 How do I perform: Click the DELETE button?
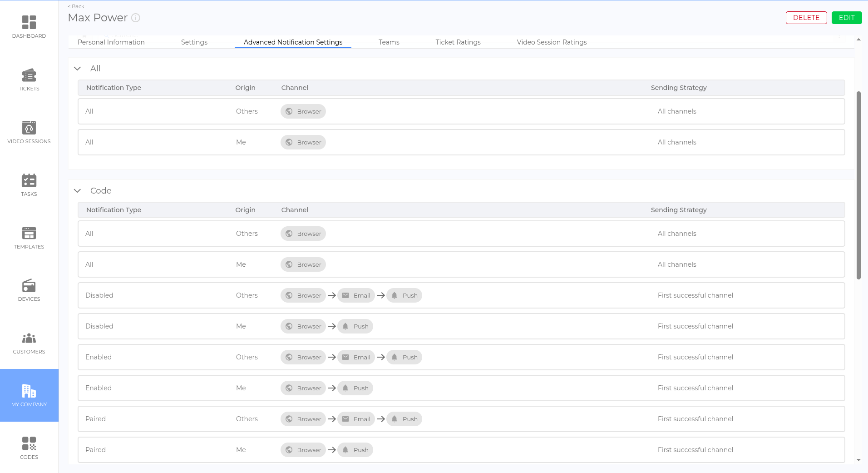pos(806,18)
